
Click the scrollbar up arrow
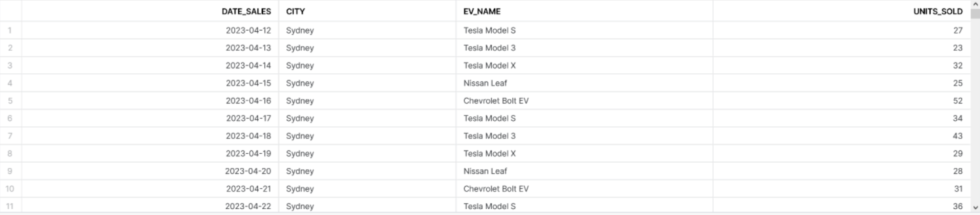(x=976, y=4)
